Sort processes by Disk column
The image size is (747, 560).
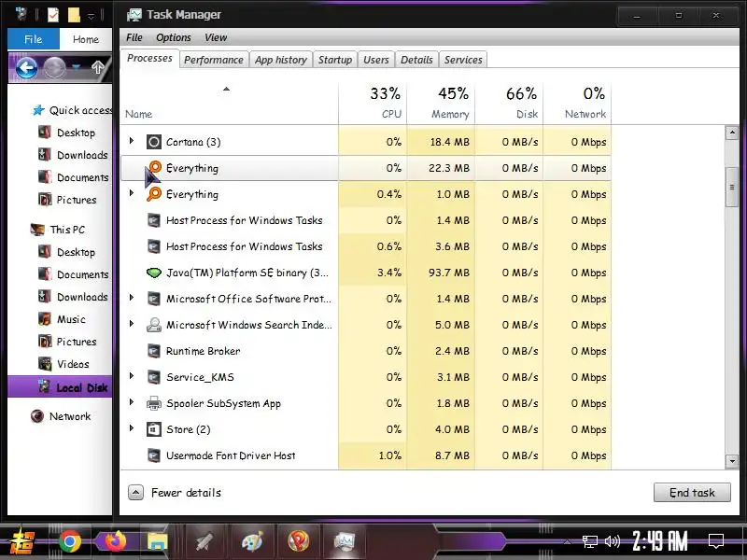coord(509,103)
